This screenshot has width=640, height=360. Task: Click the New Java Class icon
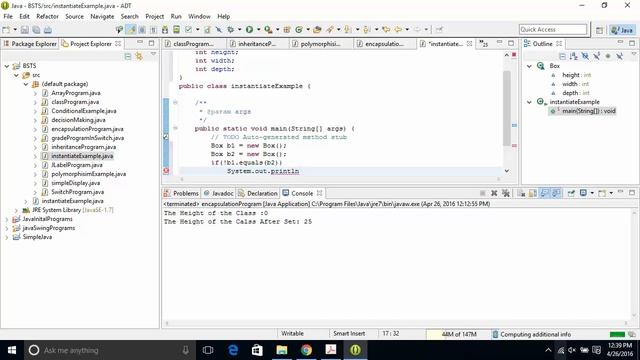pyautogui.click(x=299, y=29)
